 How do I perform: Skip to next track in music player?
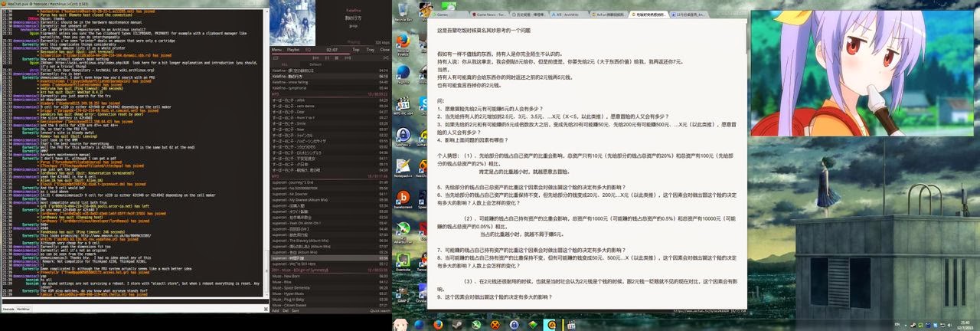pyautogui.click(x=348, y=57)
